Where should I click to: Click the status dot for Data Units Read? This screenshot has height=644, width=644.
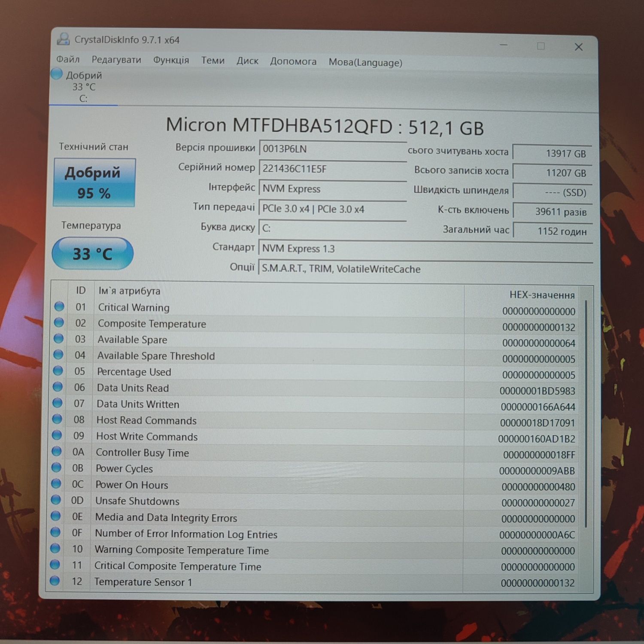click(58, 387)
